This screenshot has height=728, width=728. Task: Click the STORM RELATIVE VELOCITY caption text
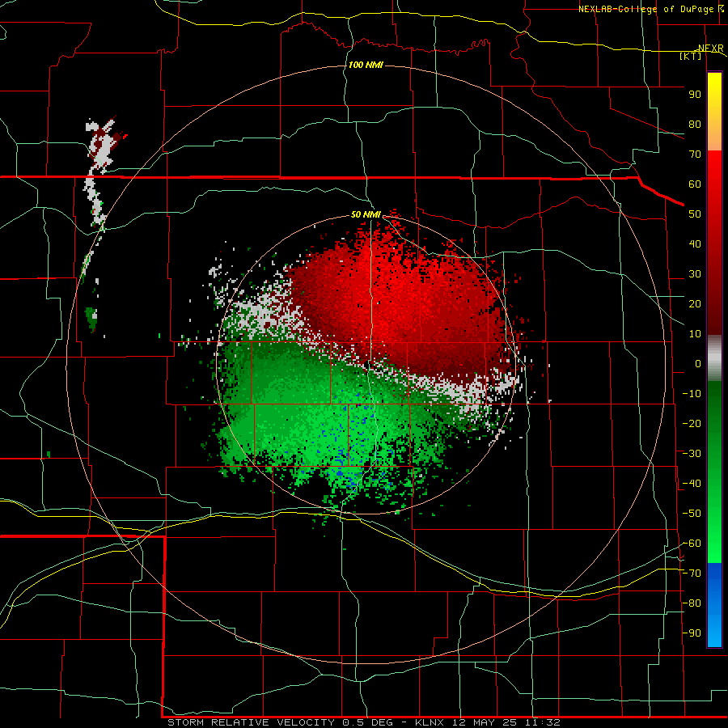click(251, 722)
